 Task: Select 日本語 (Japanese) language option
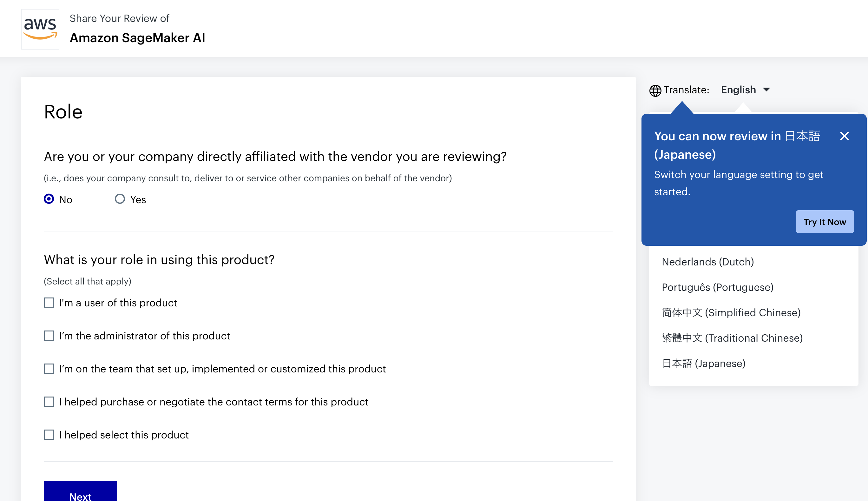point(703,363)
